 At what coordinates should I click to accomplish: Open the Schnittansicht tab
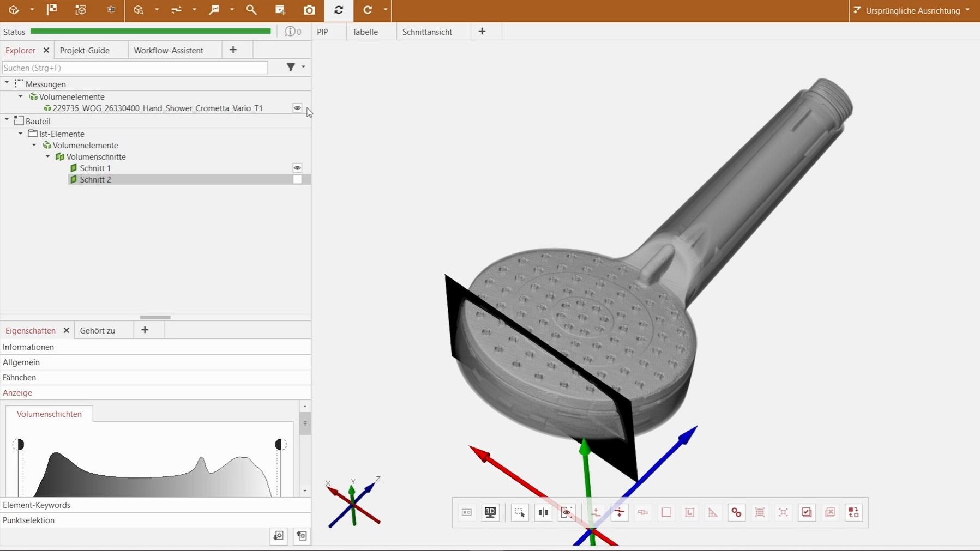tap(427, 32)
